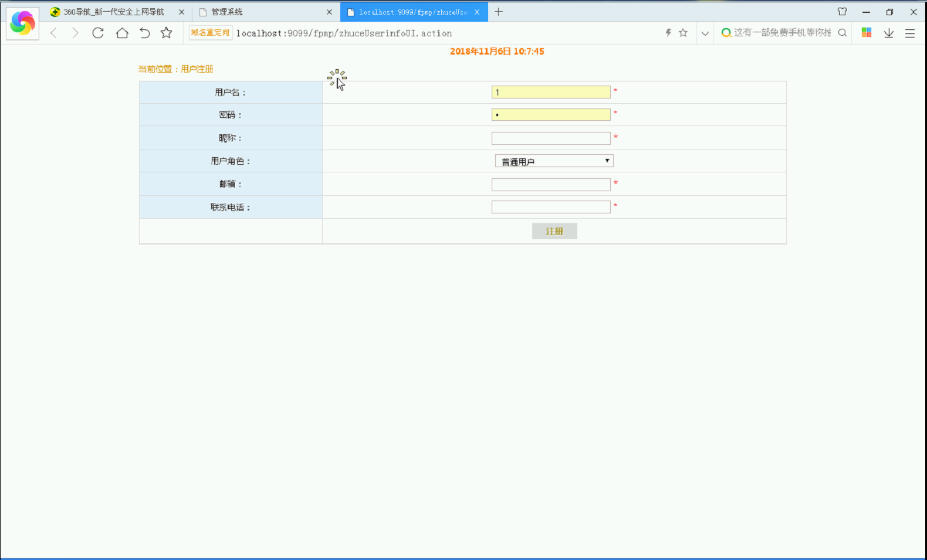Viewport: 927px width, 560px height.
Task: Go forward with the forward arrow
Action: 75,33
